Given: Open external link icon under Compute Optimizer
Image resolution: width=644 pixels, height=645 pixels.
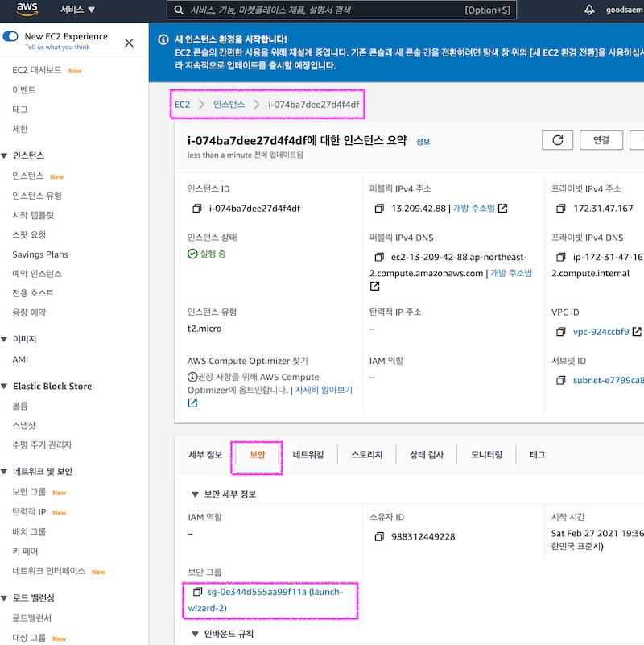Looking at the screenshot, I should pyautogui.click(x=192, y=403).
